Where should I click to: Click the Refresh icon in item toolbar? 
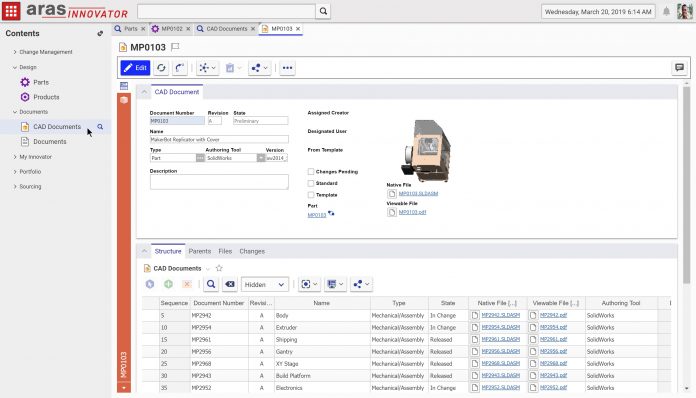click(x=161, y=68)
